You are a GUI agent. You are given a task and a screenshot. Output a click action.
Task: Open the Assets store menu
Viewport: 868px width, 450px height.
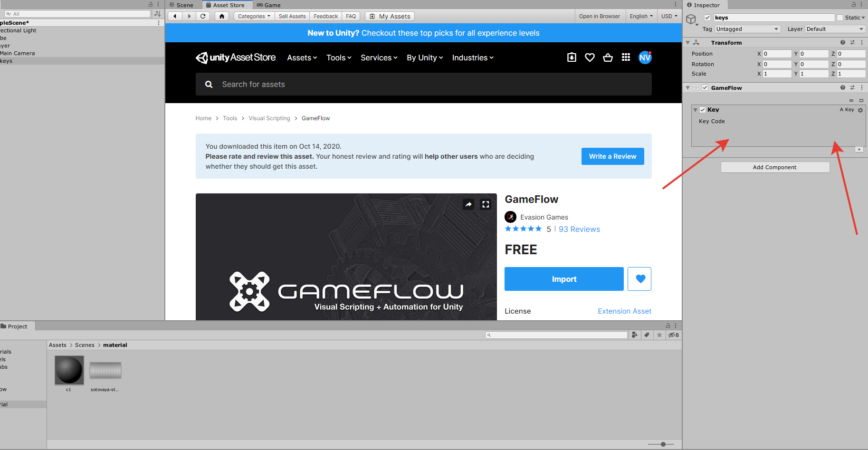(302, 57)
